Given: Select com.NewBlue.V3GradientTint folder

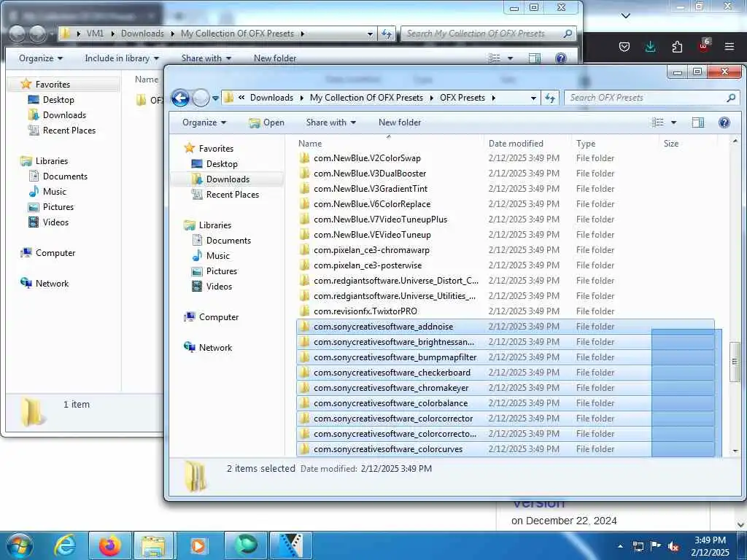Looking at the screenshot, I should tap(370, 189).
